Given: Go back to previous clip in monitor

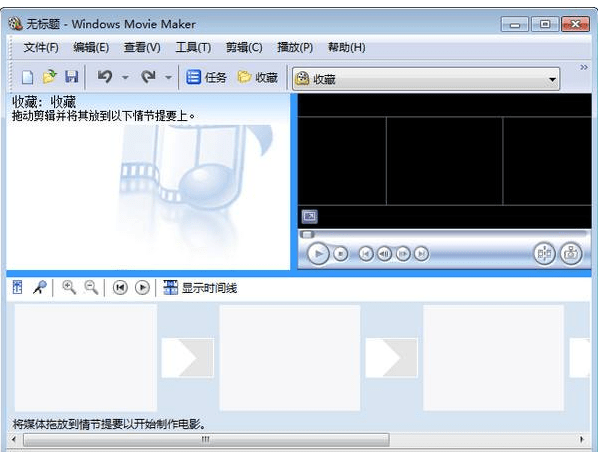Looking at the screenshot, I should coord(366,254).
